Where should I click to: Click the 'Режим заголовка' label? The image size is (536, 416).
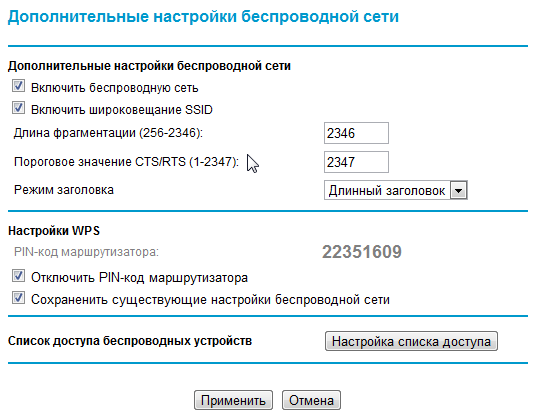[64, 190]
